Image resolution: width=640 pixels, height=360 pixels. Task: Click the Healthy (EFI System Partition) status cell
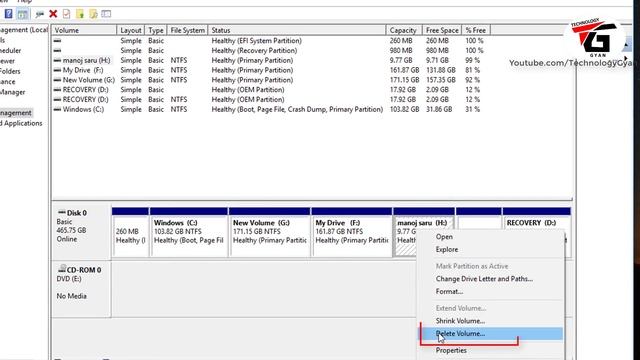(256, 41)
